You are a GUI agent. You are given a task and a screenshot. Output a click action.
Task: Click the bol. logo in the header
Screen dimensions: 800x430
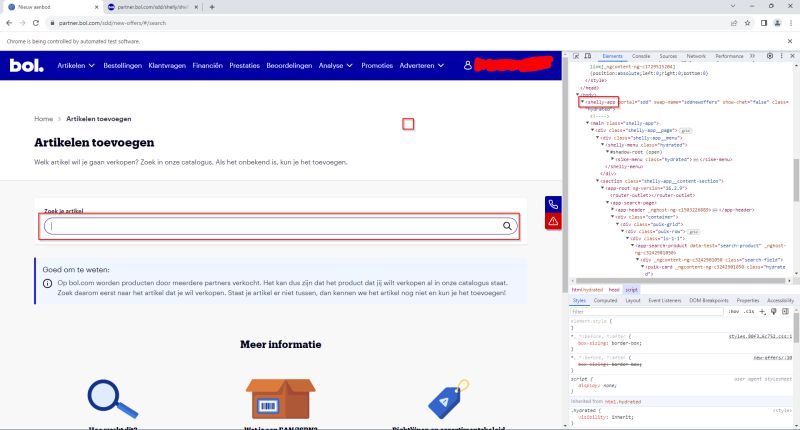(x=27, y=65)
